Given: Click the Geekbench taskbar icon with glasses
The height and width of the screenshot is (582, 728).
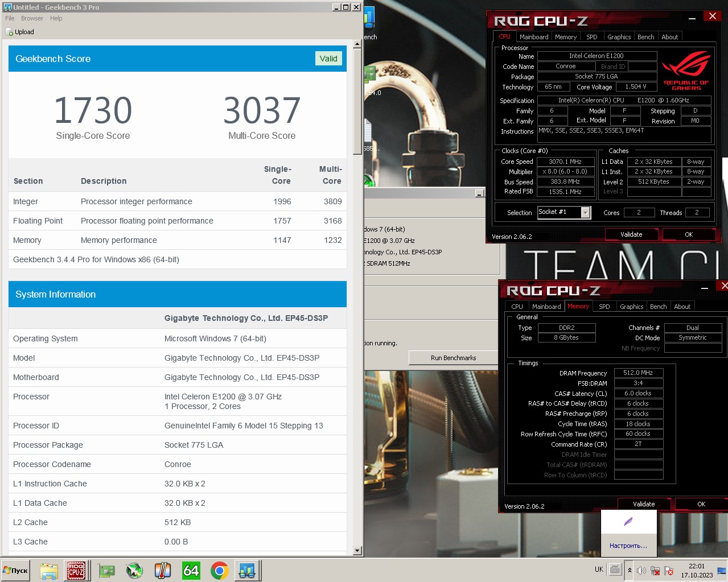Looking at the screenshot, I should pyautogui.click(x=247, y=570).
